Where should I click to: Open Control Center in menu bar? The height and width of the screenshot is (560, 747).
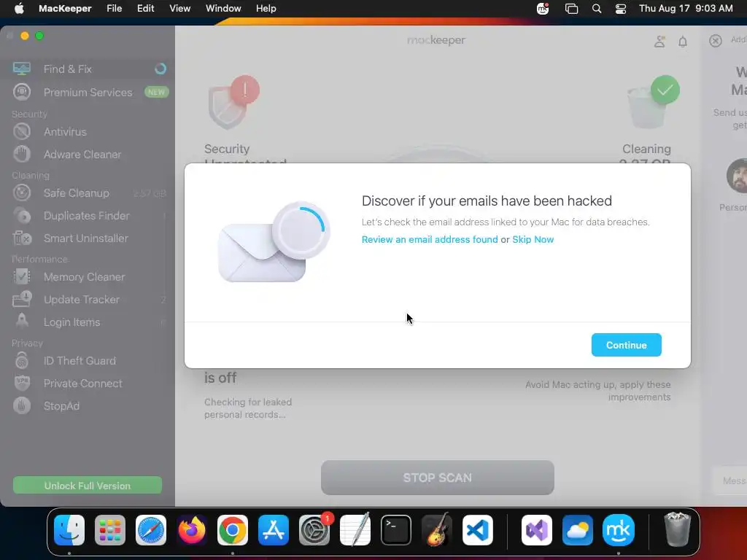[x=620, y=9]
